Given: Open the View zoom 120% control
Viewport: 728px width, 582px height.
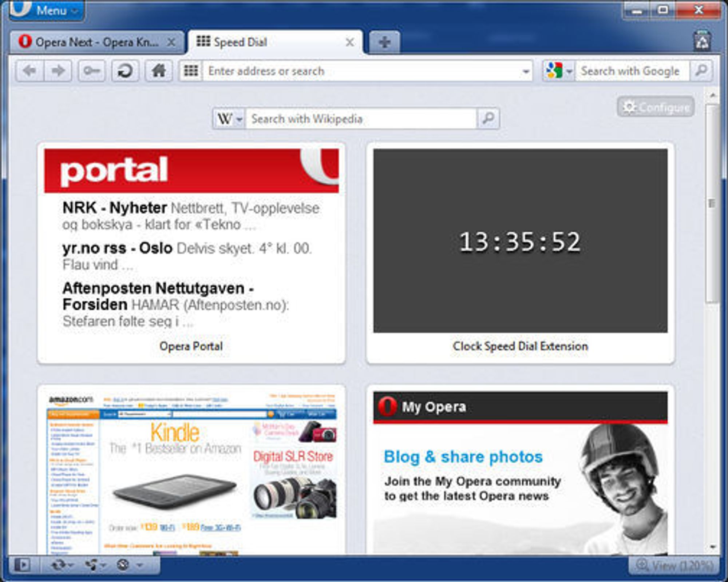Looking at the screenshot, I should (674, 565).
